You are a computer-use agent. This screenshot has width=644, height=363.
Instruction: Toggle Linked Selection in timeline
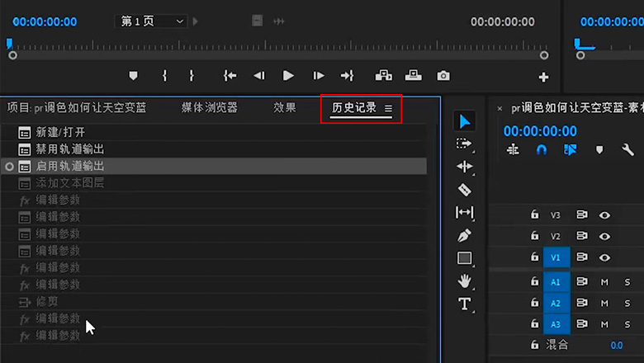pyautogui.click(x=570, y=150)
